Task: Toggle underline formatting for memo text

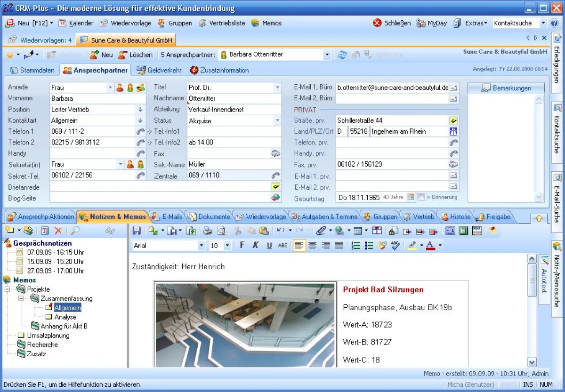Action: point(268,245)
